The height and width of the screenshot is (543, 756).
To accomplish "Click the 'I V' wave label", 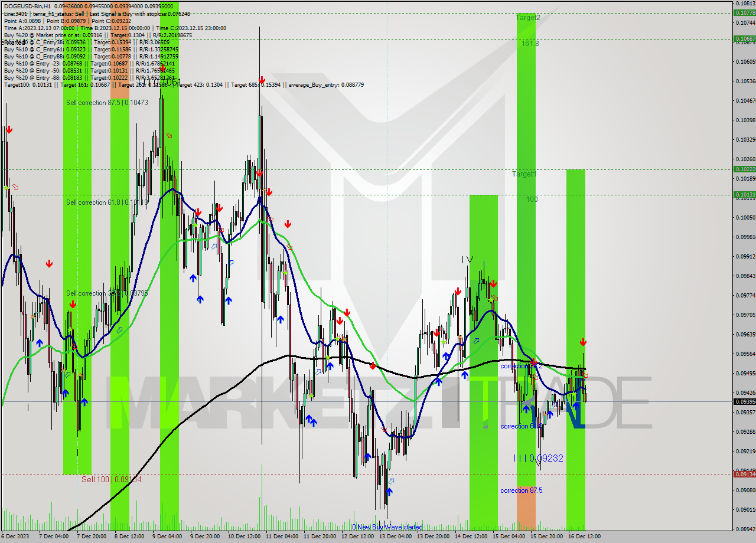I will (467, 260).
